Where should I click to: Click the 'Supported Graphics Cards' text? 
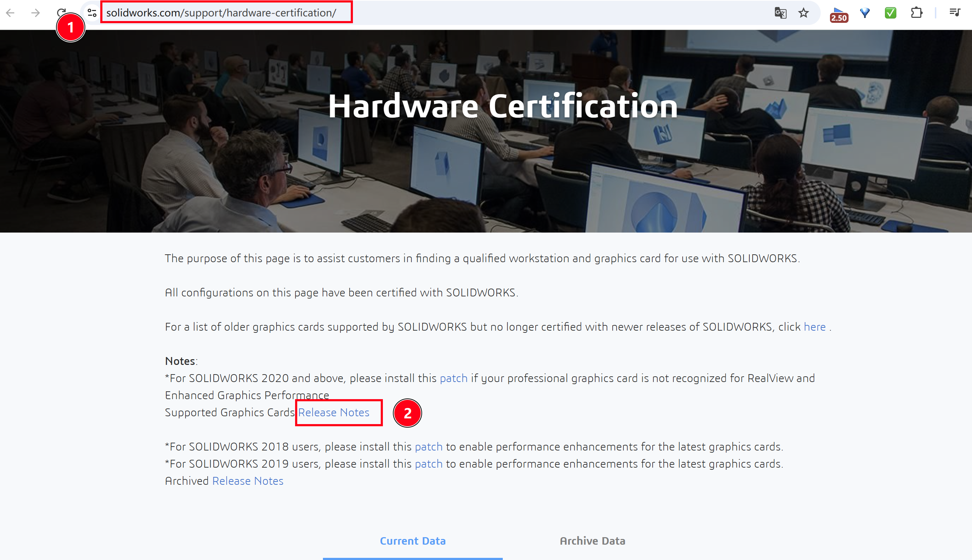coord(230,412)
